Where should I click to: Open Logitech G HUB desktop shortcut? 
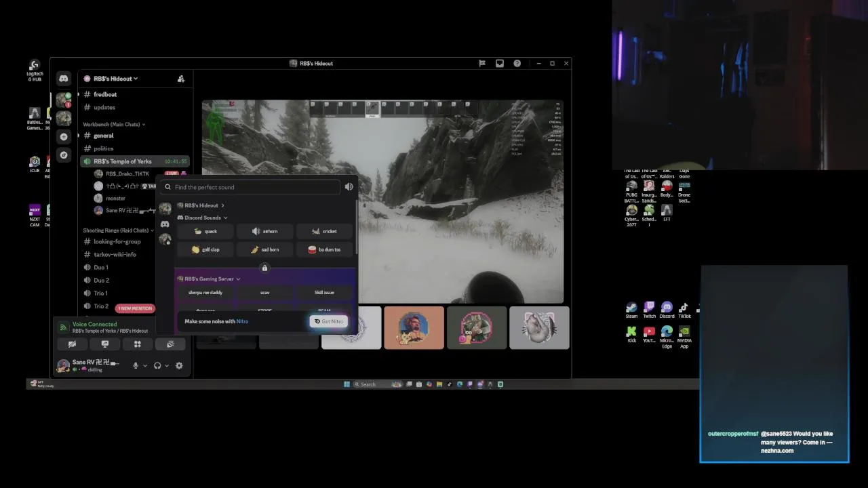35,71
